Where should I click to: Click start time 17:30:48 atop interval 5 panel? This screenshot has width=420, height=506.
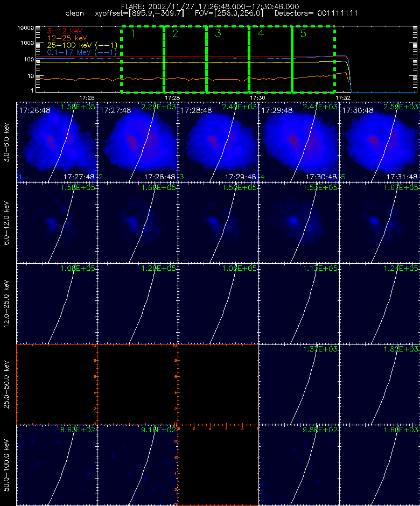(358, 111)
